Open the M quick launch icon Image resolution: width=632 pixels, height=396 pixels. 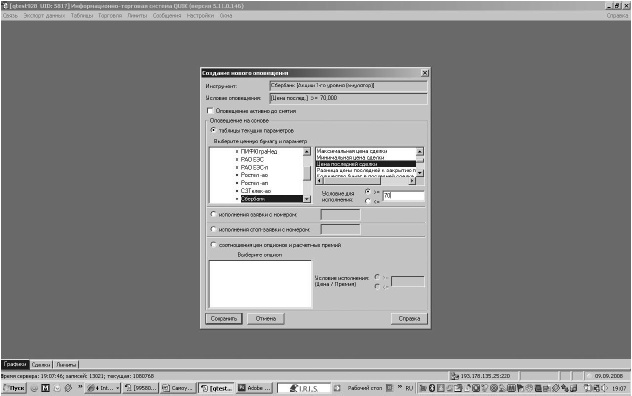tap(46, 388)
